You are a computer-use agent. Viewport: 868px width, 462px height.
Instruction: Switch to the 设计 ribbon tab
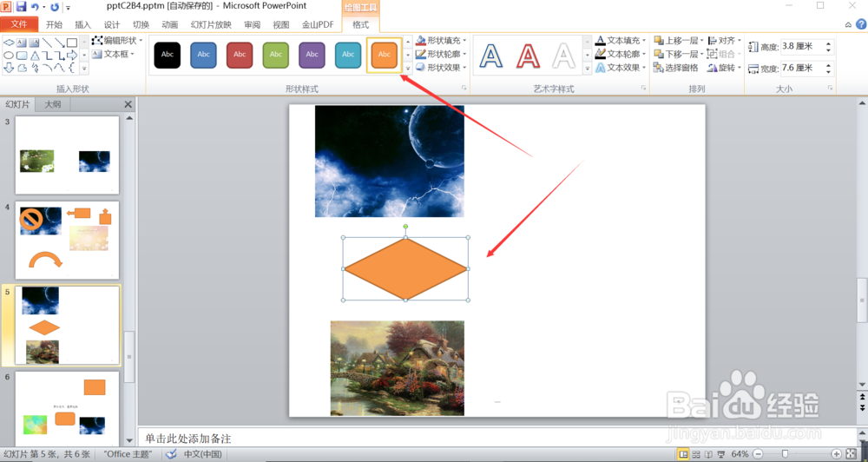click(x=112, y=24)
